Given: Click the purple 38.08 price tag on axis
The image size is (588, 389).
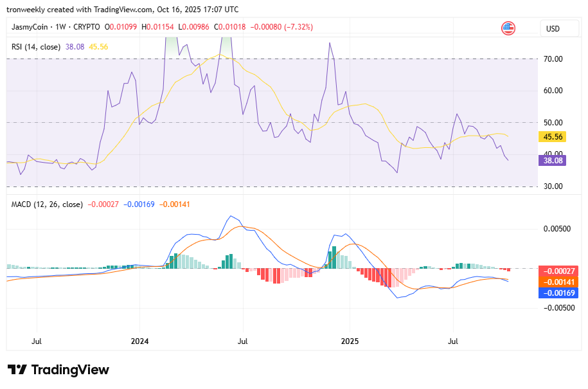Looking at the screenshot, I should [552, 161].
